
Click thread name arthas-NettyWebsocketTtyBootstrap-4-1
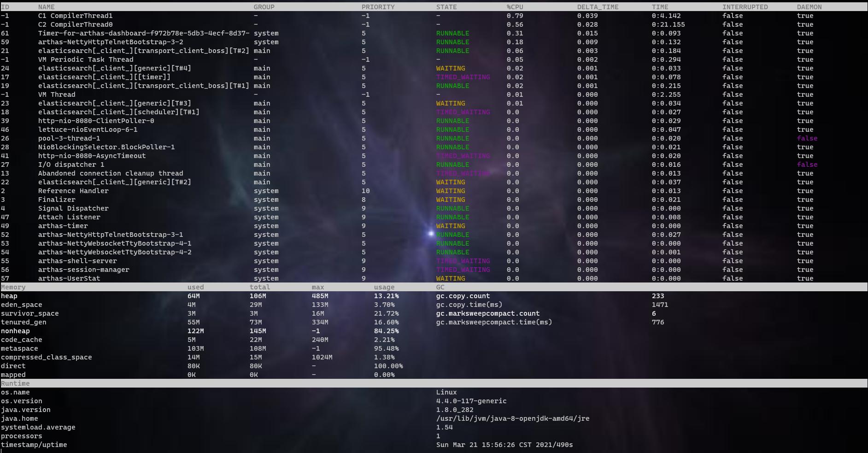tap(115, 243)
